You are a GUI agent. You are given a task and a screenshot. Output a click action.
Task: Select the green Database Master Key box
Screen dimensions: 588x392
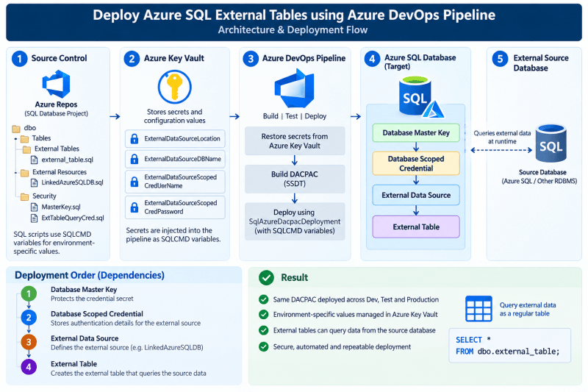point(416,133)
